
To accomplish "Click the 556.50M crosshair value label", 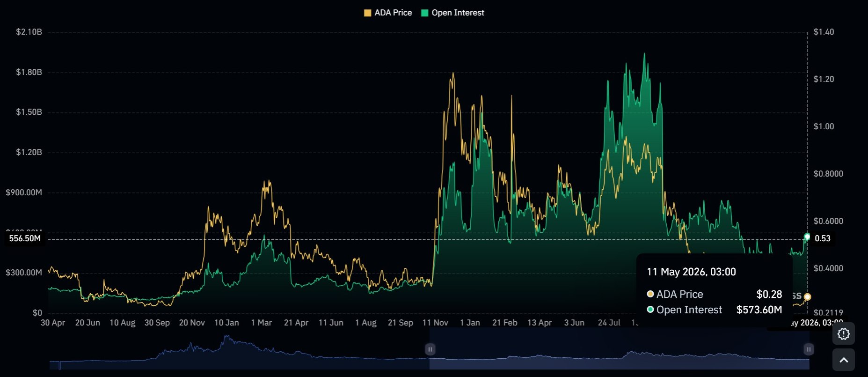I will [x=25, y=238].
